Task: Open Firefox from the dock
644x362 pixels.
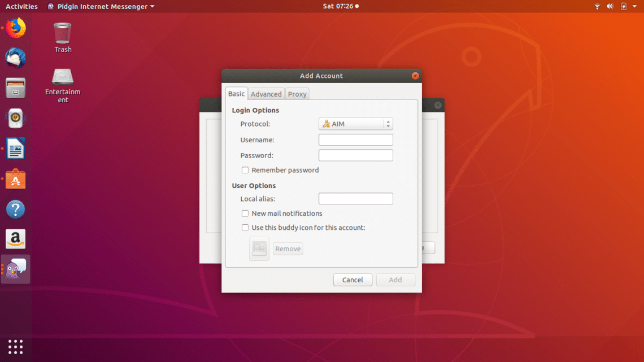Action: 16,28
